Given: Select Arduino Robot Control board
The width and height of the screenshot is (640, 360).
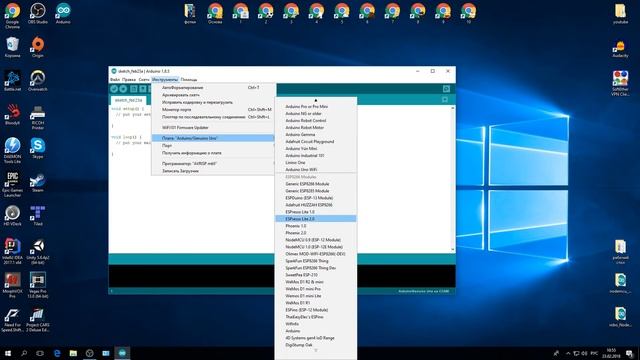Looking at the screenshot, I should point(316,120).
